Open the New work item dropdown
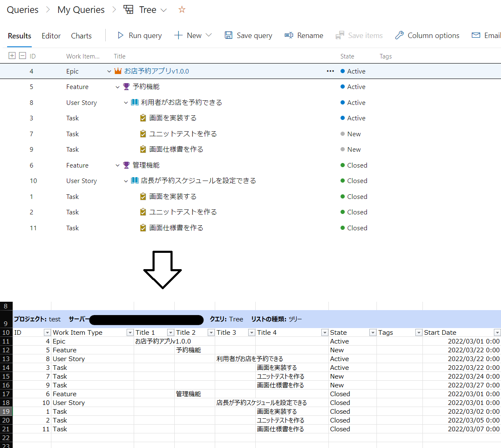 (209, 36)
